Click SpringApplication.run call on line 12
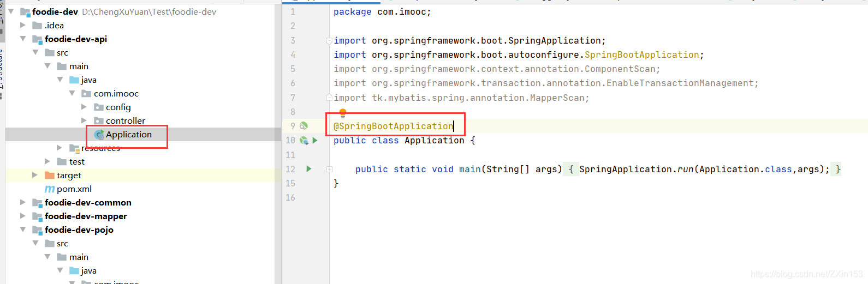This screenshot has width=868, height=284. [704, 170]
